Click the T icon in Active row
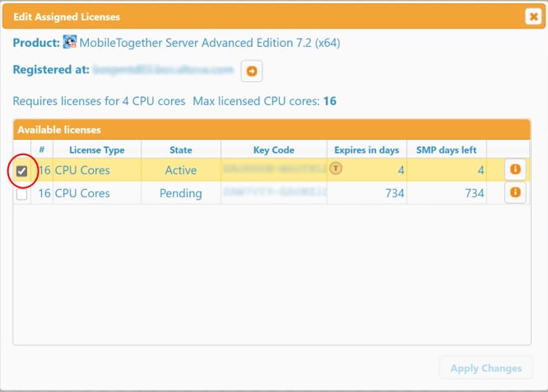This screenshot has height=392, width=548. click(336, 168)
